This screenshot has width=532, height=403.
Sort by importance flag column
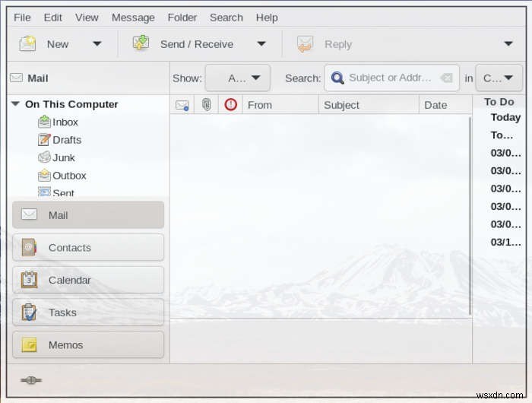(x=231, y=105)
